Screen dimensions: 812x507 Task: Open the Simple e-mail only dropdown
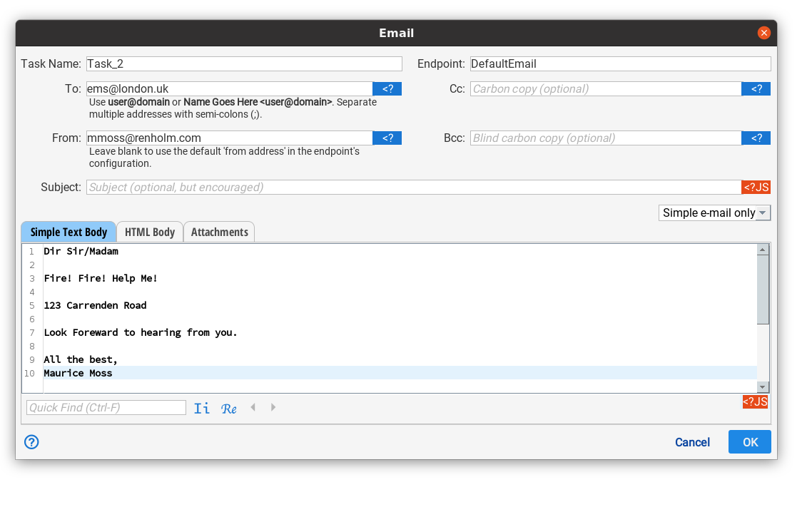714,212
